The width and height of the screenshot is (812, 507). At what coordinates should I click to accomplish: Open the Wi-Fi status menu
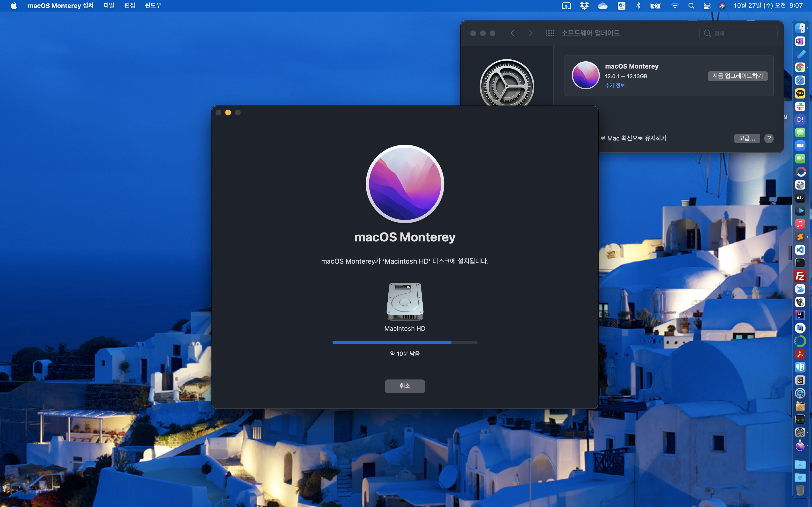[x=675, y=6]
